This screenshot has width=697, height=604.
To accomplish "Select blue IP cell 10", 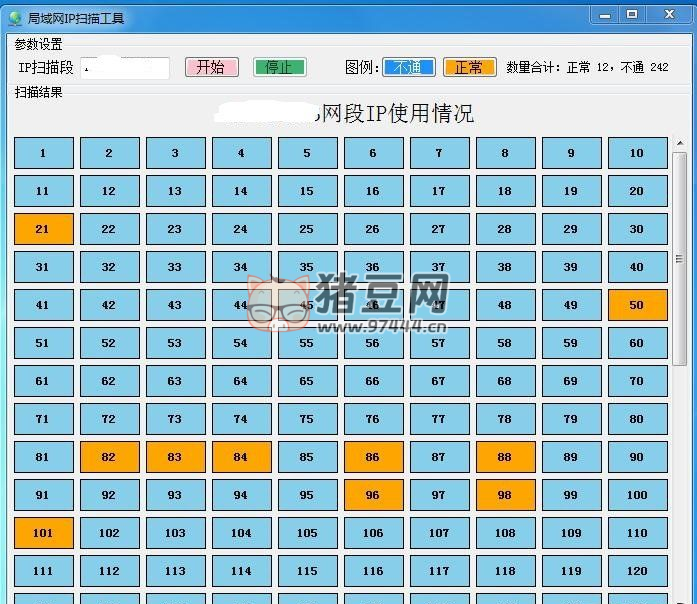I will tap(637, 153).
